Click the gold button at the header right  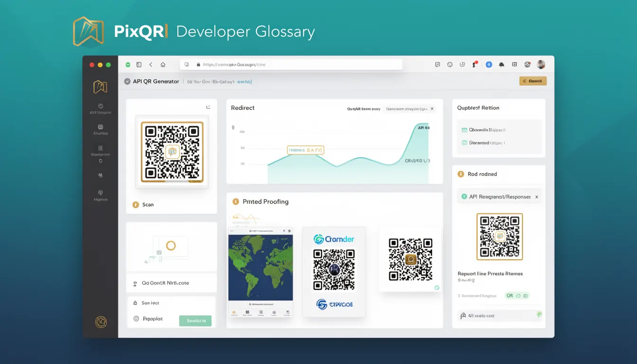coord(533,81)
